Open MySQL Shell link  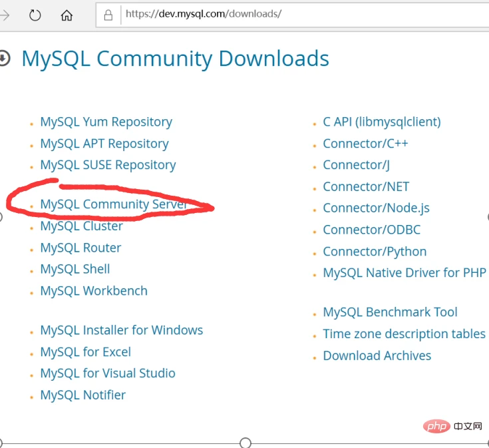(75, 269)
